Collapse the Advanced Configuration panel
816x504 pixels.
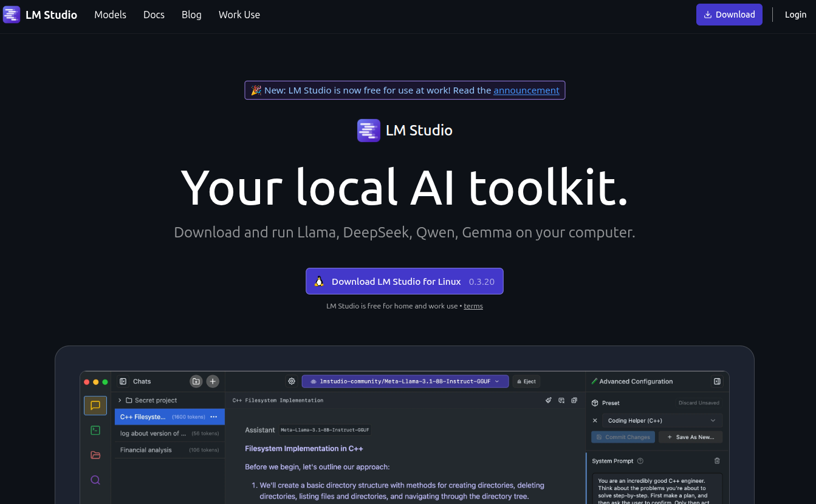[717, 381]
